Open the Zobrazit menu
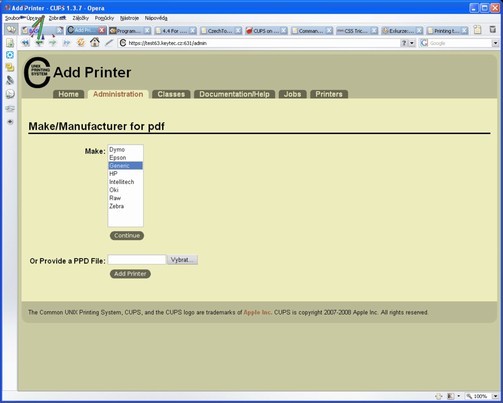 click(57, 18)
